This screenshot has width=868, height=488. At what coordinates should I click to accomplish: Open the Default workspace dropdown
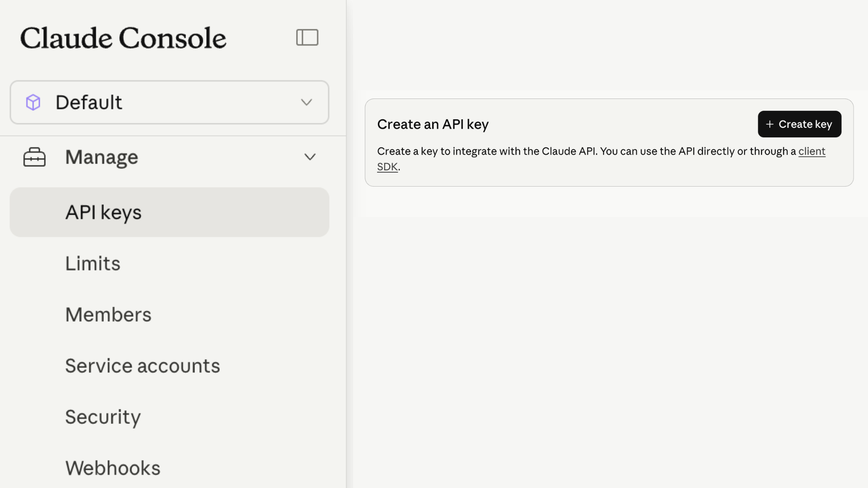click(x=170, y=103)
